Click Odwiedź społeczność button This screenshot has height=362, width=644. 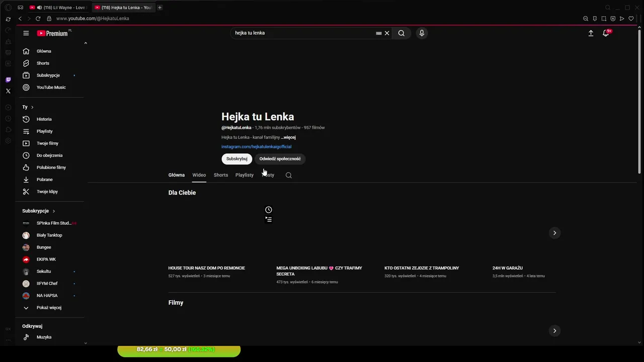point(280,159)
